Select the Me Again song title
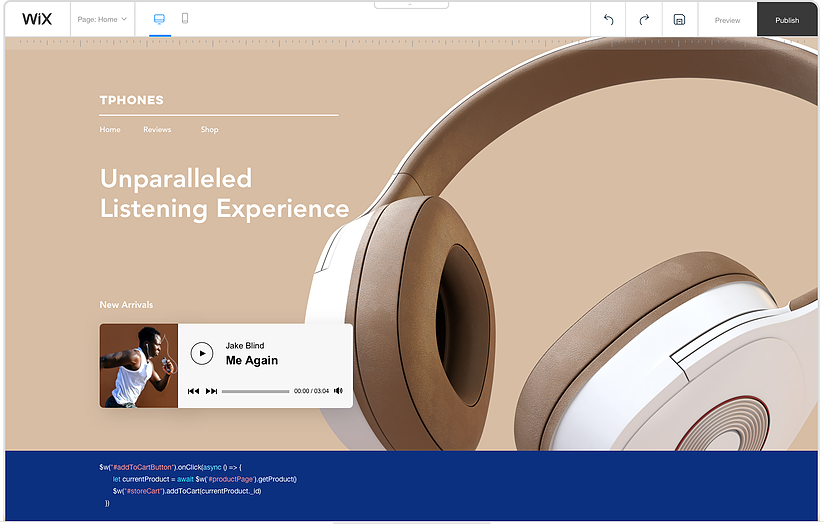The image size is (824, 524). coord(252,361)
